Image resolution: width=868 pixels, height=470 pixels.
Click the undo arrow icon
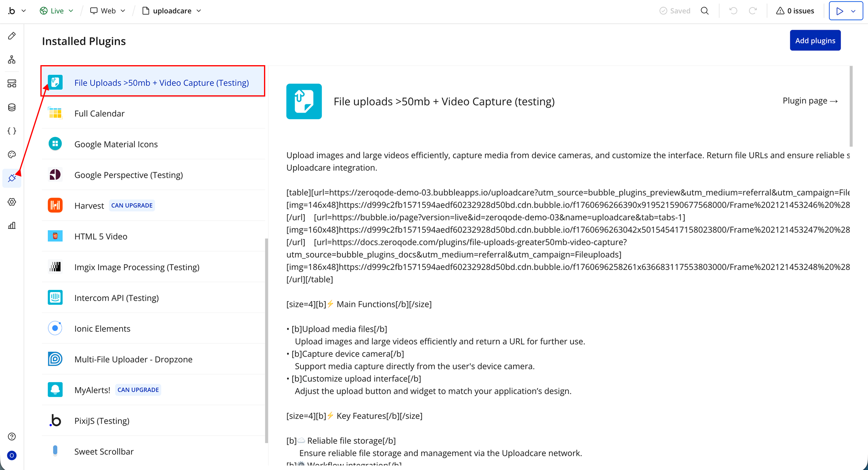pos(733,11)
